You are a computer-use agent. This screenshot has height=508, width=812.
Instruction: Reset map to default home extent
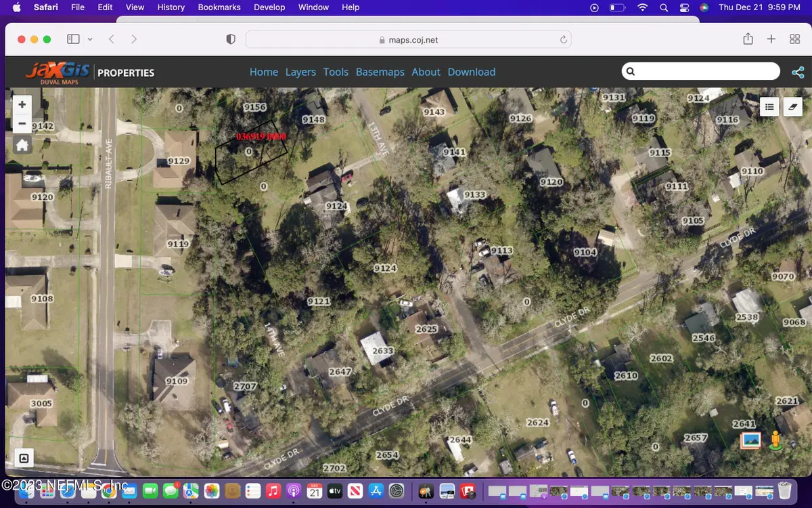[22, 145]
